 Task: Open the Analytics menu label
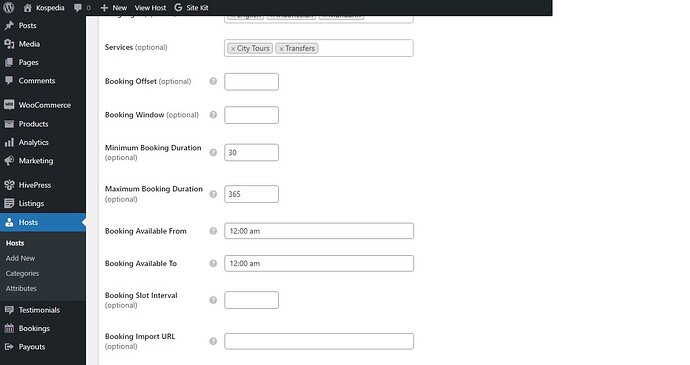coord(33,142)
